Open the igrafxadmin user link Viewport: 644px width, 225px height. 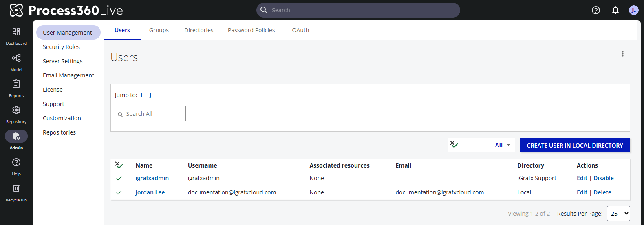tap(152, 178)
